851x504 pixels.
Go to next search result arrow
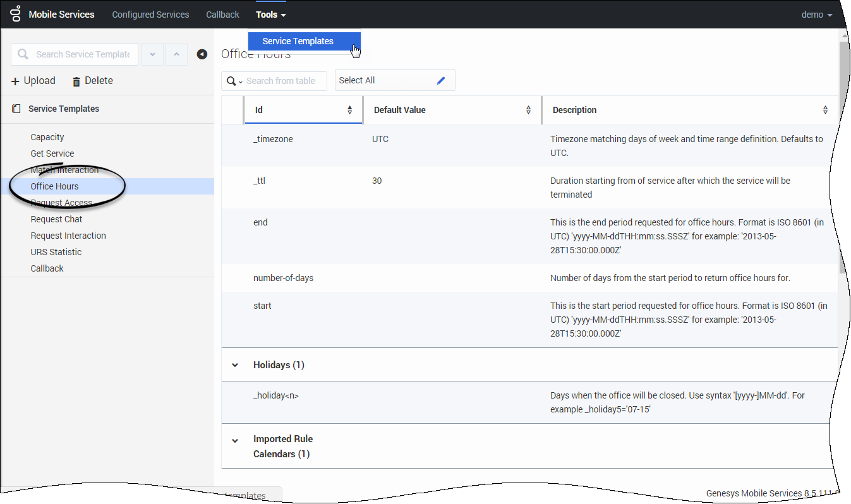[152, 54]
